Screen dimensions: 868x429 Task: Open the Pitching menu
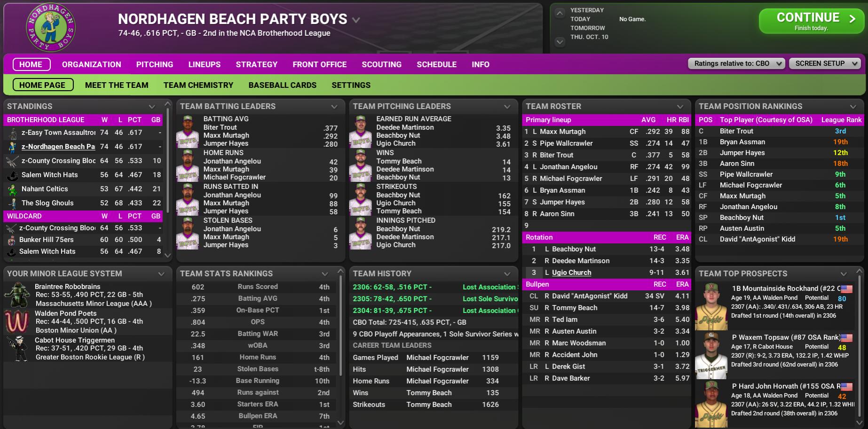(155, 64)
